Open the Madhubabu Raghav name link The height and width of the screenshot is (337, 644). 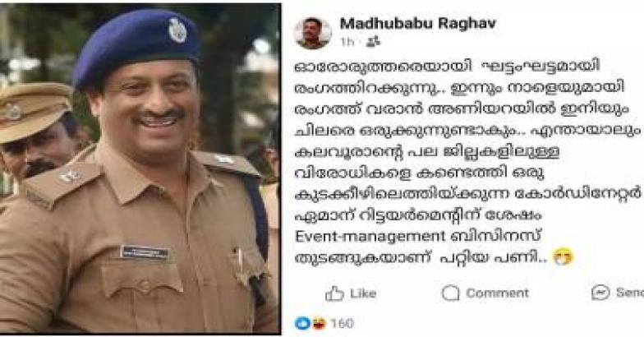pos(417,23)
